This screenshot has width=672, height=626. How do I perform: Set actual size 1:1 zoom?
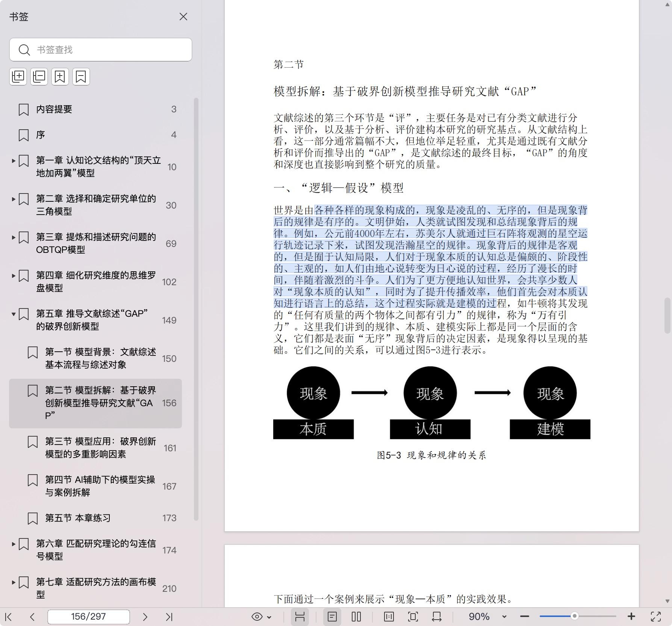click(389, 617)
